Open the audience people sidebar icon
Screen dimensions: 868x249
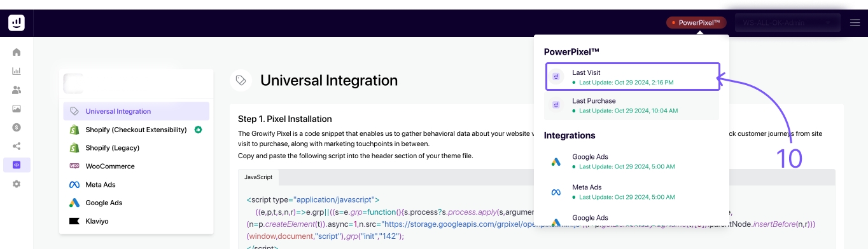coord(17,90)
